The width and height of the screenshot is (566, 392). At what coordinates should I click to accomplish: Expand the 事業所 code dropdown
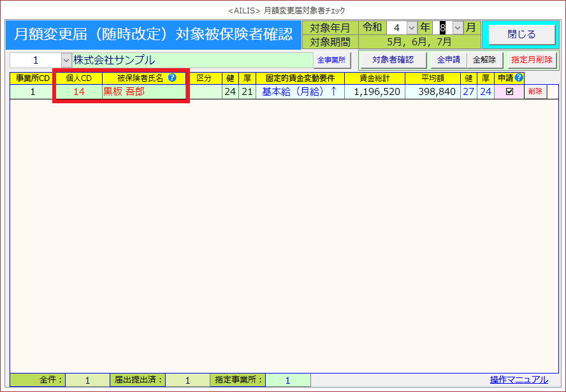pyautogui.click(x=66, y=61)
